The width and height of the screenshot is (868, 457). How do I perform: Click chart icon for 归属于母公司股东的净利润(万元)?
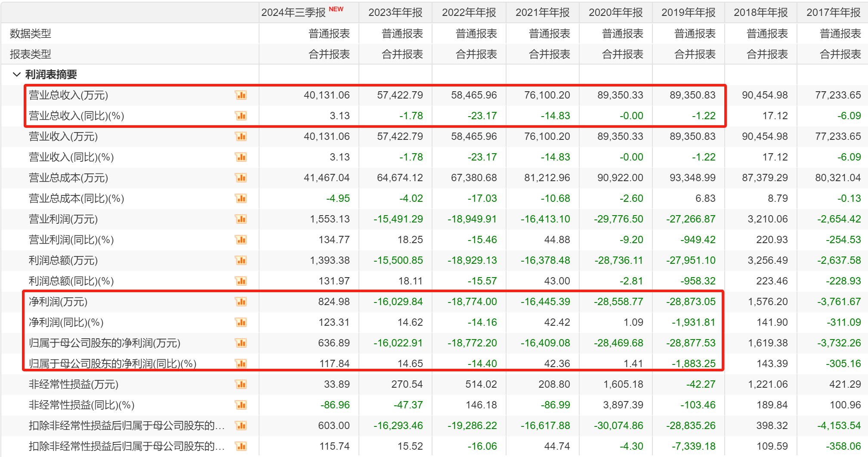pyautogui.click(x=241, y=343)
